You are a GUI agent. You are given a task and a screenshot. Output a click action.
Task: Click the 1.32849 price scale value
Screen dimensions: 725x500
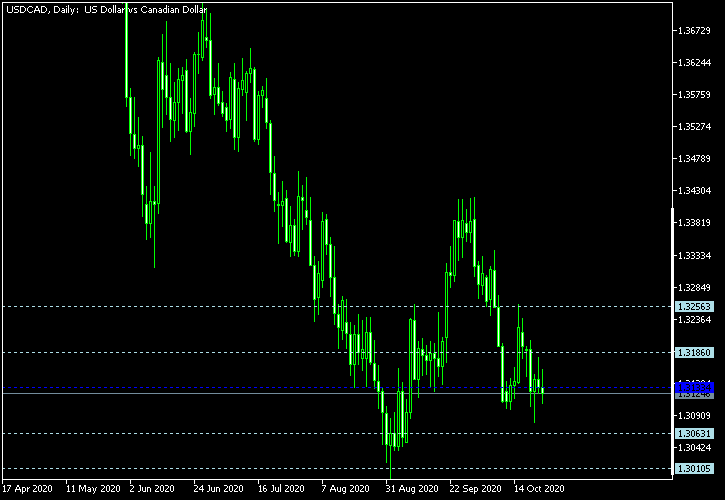point(694,288)
